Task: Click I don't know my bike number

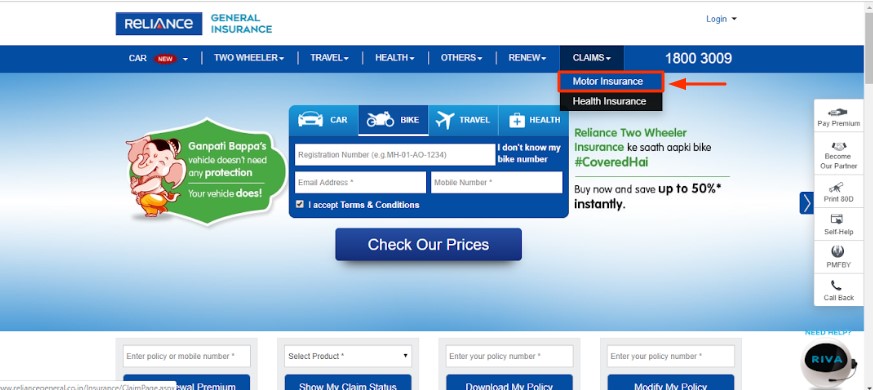Action: pos(529,154)
